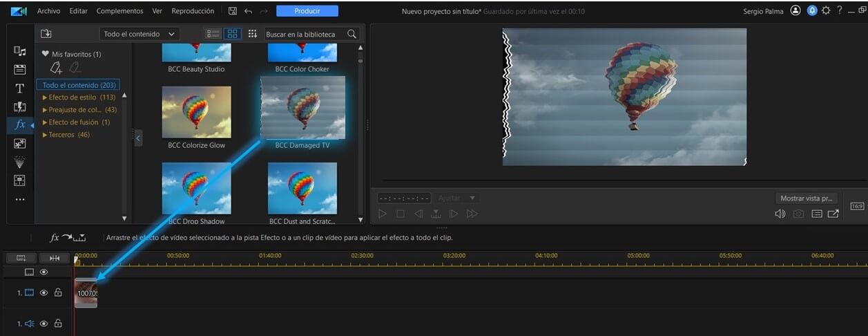
Task: Save project with the floppy disk icon
Action: (233, 11)
